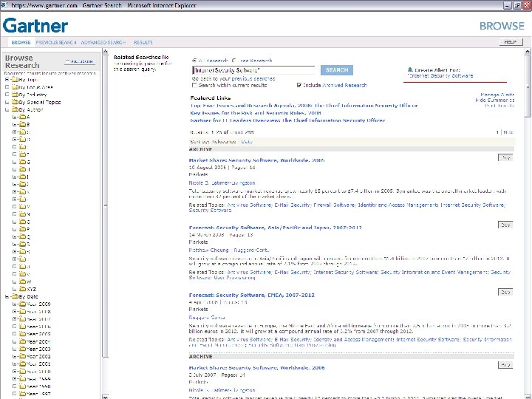
Task: Click the By Date folder icon
Action: [15, 296]
